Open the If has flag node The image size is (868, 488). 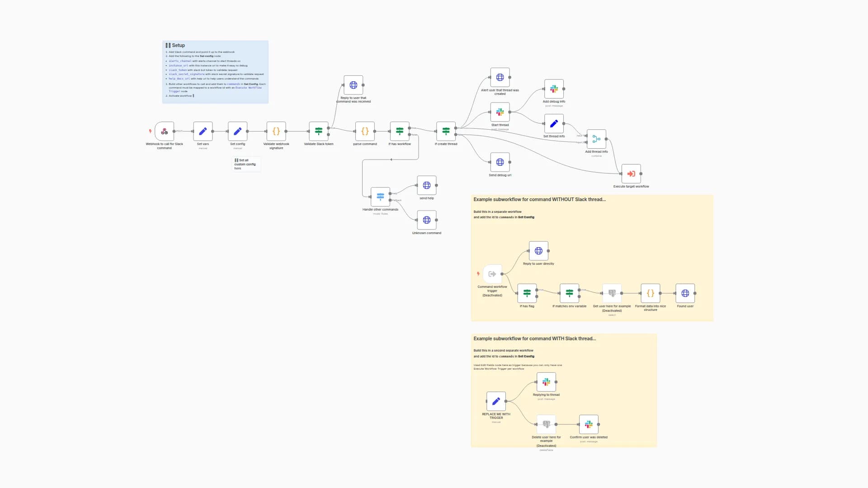pyautogui.click(x=527, y=293)
